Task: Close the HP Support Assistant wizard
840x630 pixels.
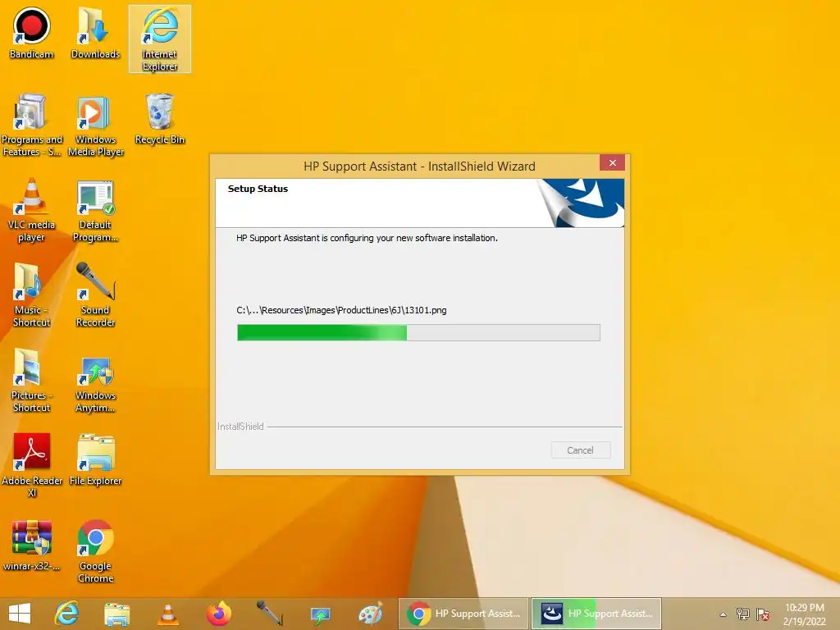Action: (x=612, y=163)
